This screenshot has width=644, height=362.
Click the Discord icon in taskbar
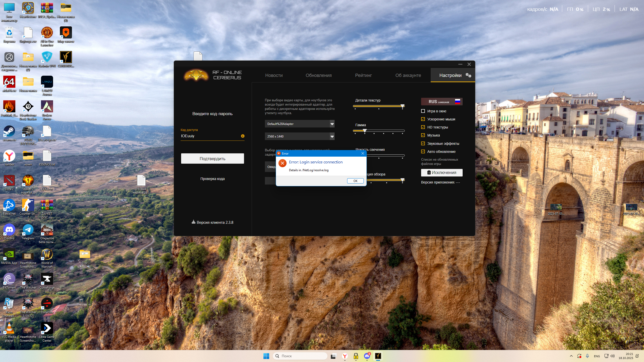point(367,356)
